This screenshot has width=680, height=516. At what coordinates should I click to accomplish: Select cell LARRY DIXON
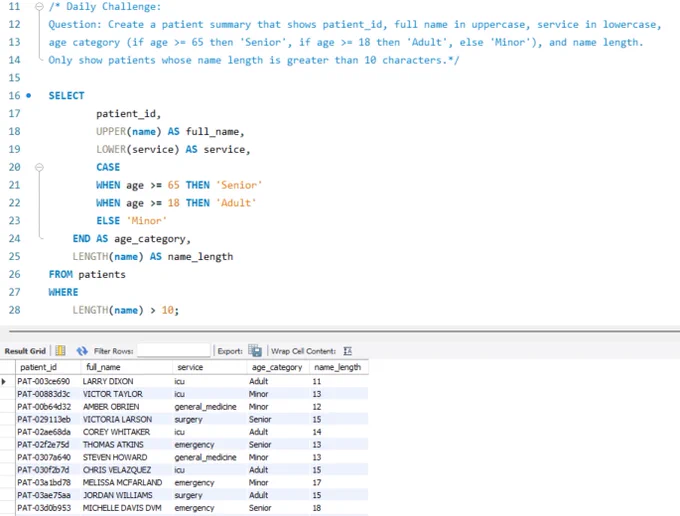click(108, 381)
